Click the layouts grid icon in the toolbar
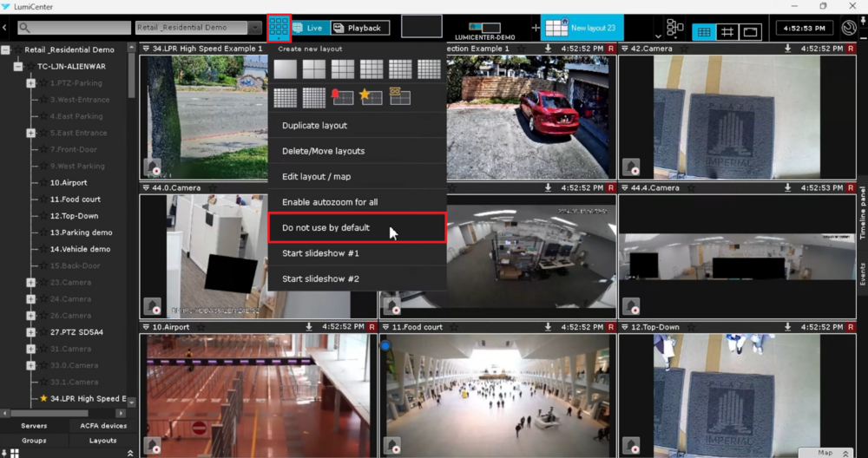 click(x=279, y=28)
